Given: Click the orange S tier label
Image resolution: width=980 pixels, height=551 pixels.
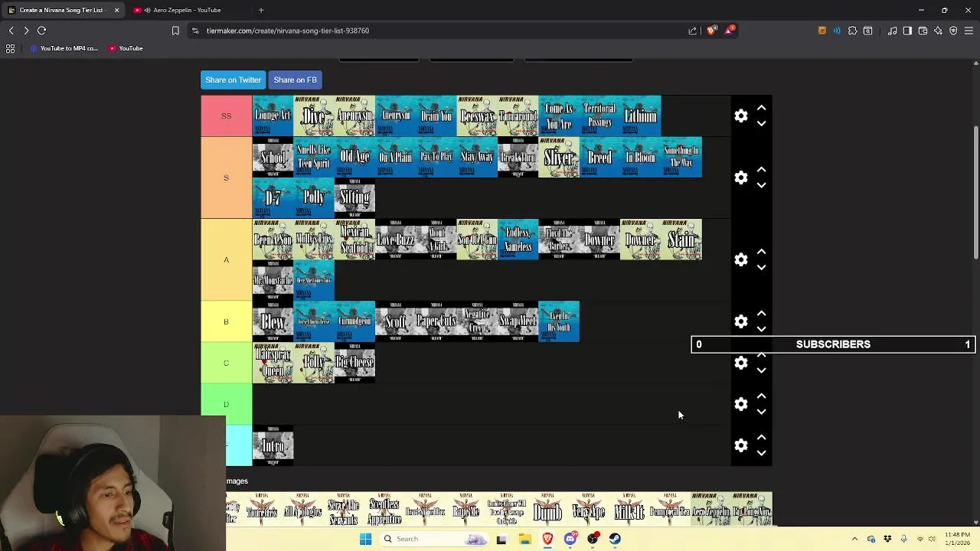Looking at the screenshot, I should pyautogui.click(x=227, y=178).
